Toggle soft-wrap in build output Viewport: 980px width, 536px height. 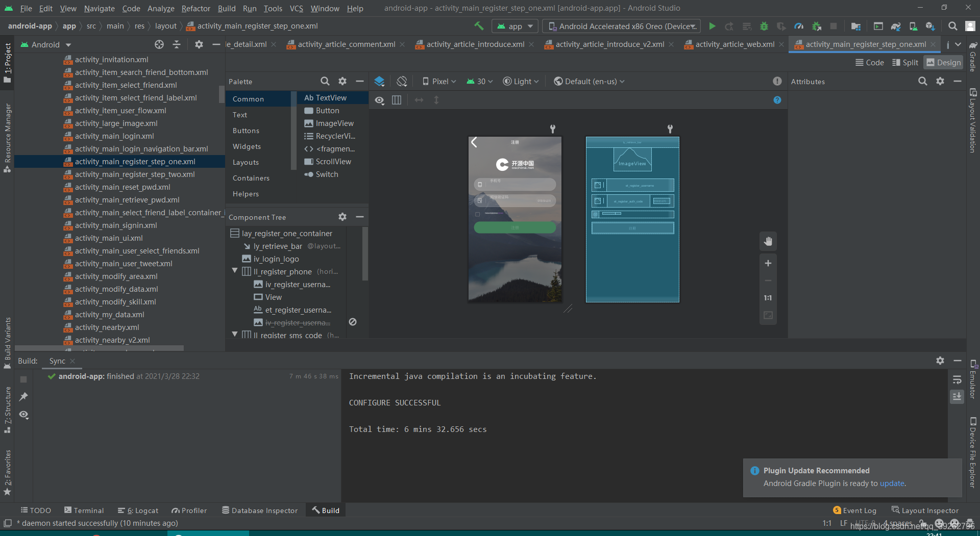pos(957,379)
